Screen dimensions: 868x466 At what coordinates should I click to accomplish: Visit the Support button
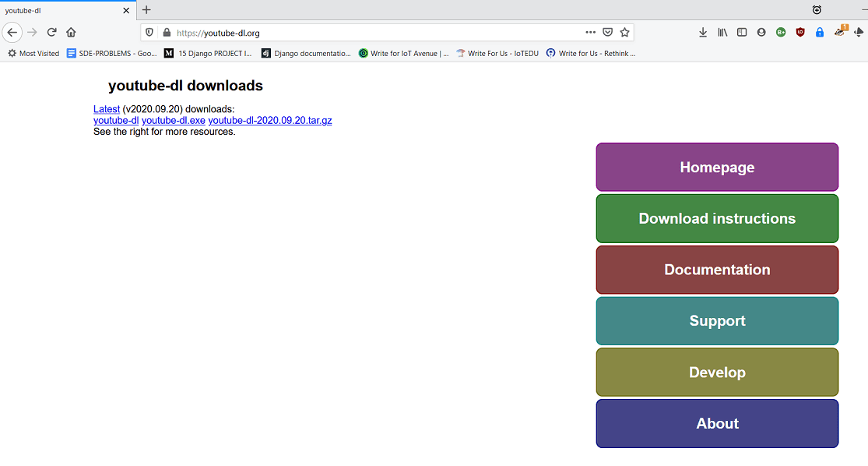717,321
